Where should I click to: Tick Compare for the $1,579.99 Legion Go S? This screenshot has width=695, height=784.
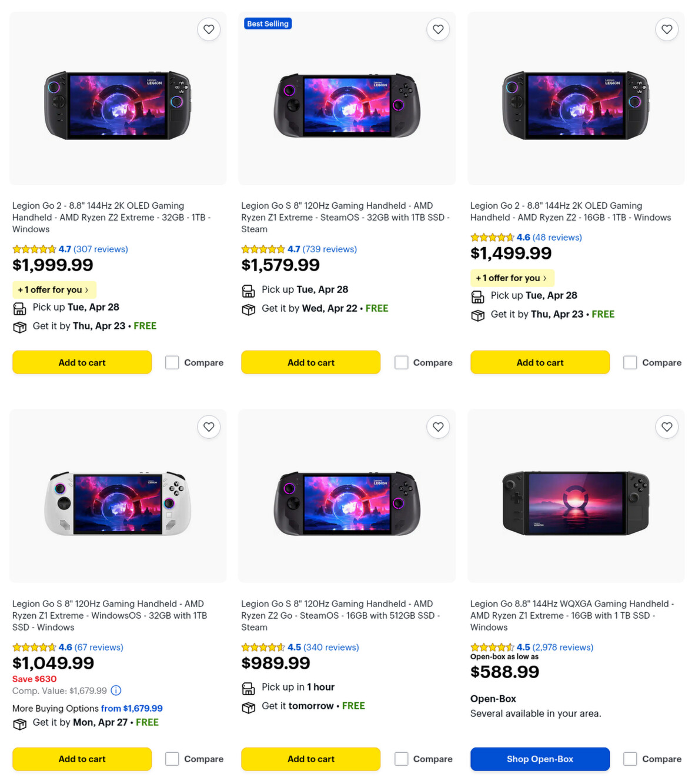[402, 362]
